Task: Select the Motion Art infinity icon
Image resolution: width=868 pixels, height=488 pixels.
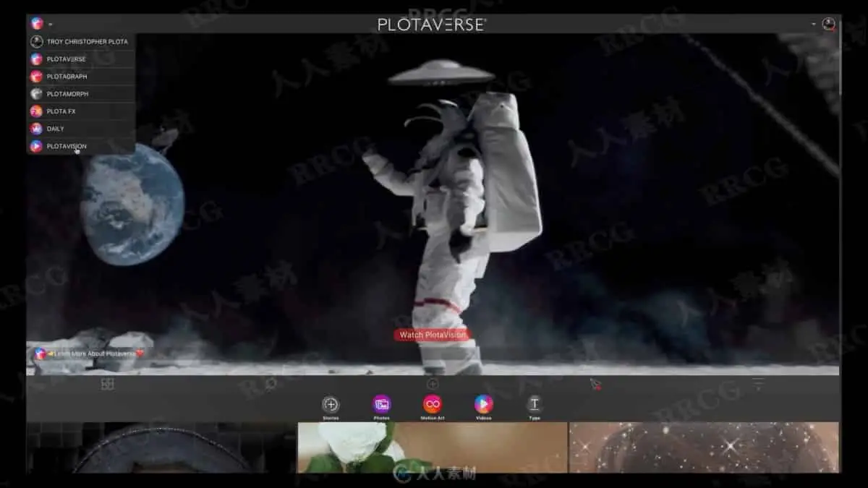Action: [x=433, y=405]
